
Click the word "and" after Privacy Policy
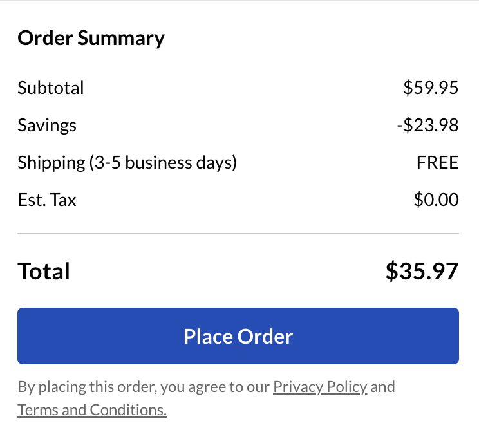pos(382,387)
